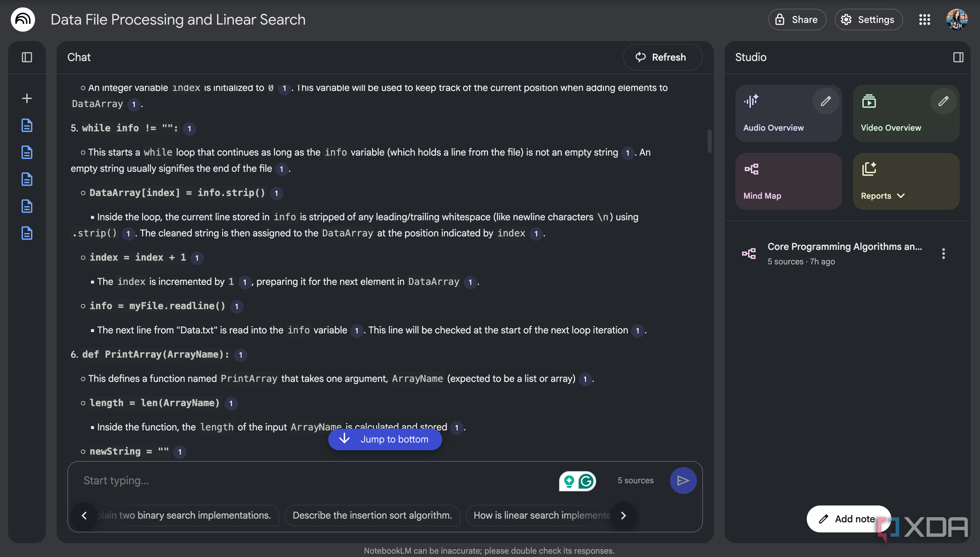
Task: Click the Grammarly extension icon
Action: (586, 481)
